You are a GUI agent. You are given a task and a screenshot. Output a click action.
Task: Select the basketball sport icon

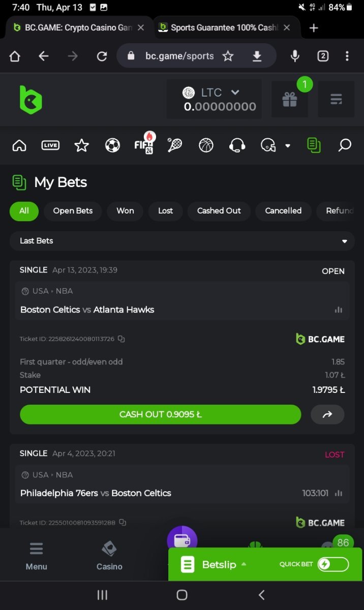(x=206, y=146)
